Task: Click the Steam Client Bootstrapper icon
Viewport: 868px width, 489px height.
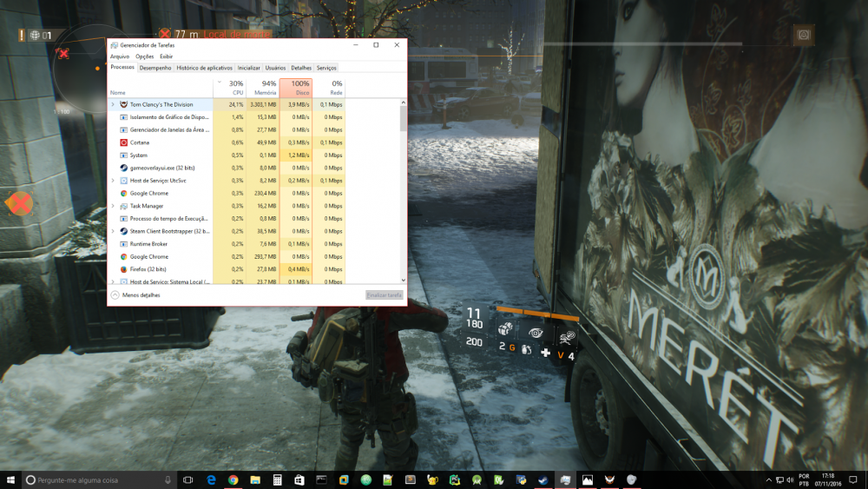Action: point(124,231)
